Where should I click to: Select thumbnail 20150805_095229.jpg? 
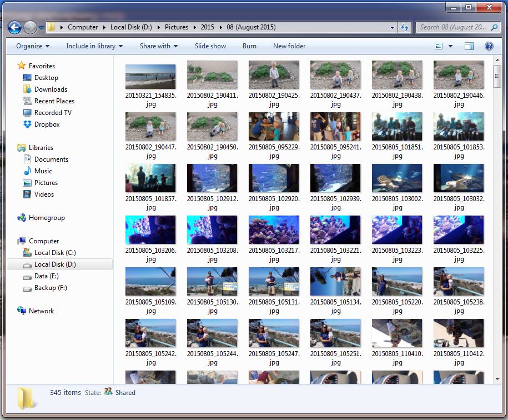(274, 127)
